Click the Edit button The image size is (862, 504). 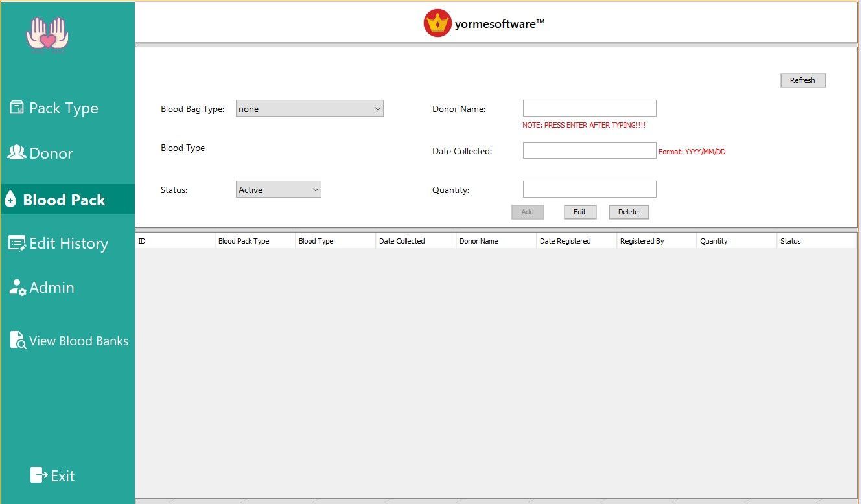(x=580, y=212)
